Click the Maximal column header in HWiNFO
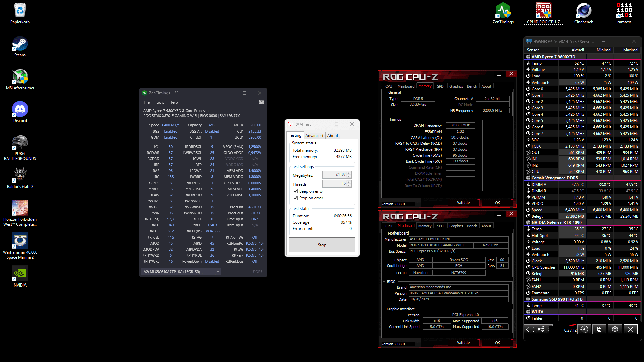This screenshot has width=644, height=362. point(627,50)
